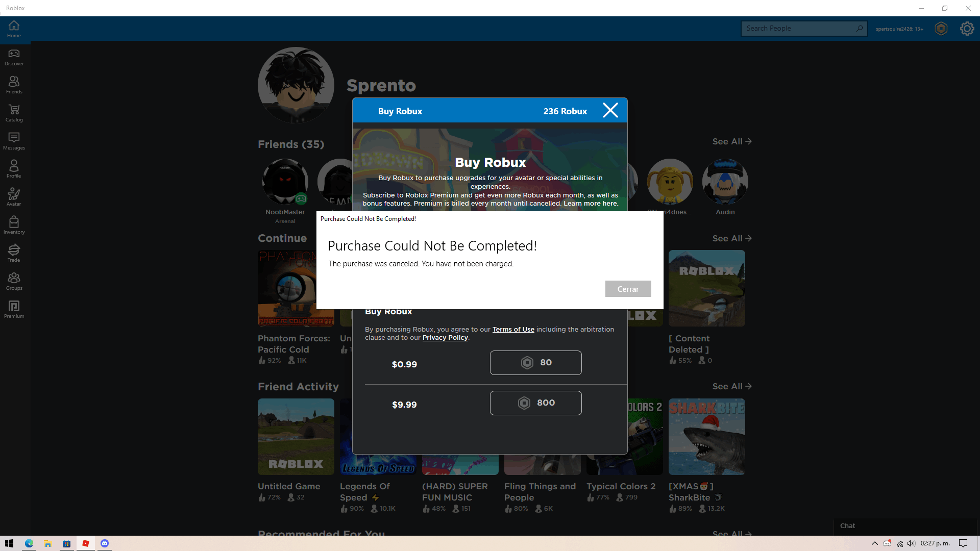980x551 pixels.
Task: Open the Premium sidebar item
Action: click(x=14, y=310)
